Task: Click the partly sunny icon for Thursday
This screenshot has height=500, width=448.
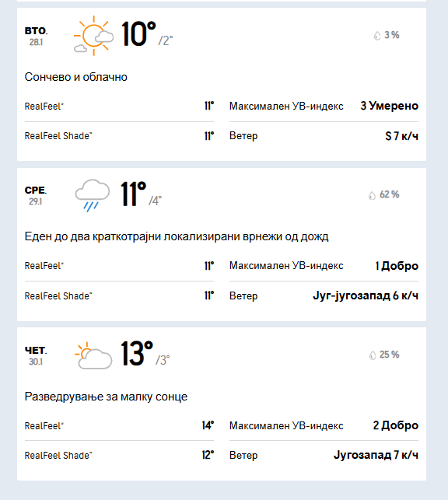Action: [93, 355]
